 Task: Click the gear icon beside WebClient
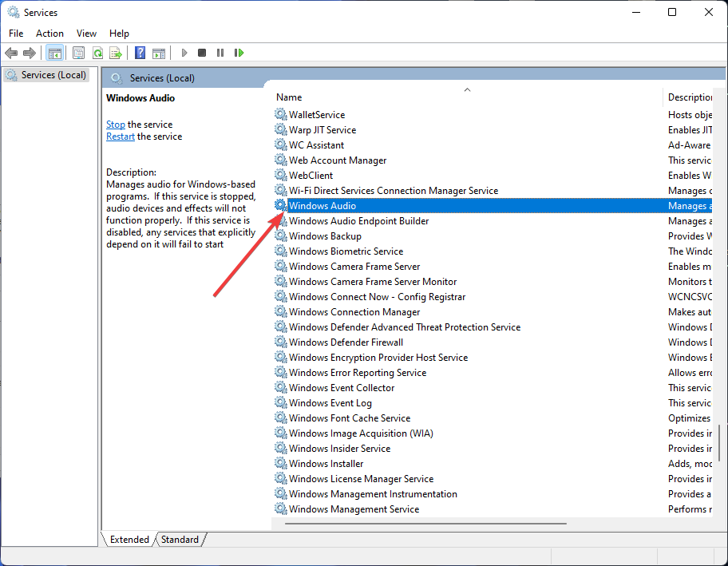(x=280, y=175)
